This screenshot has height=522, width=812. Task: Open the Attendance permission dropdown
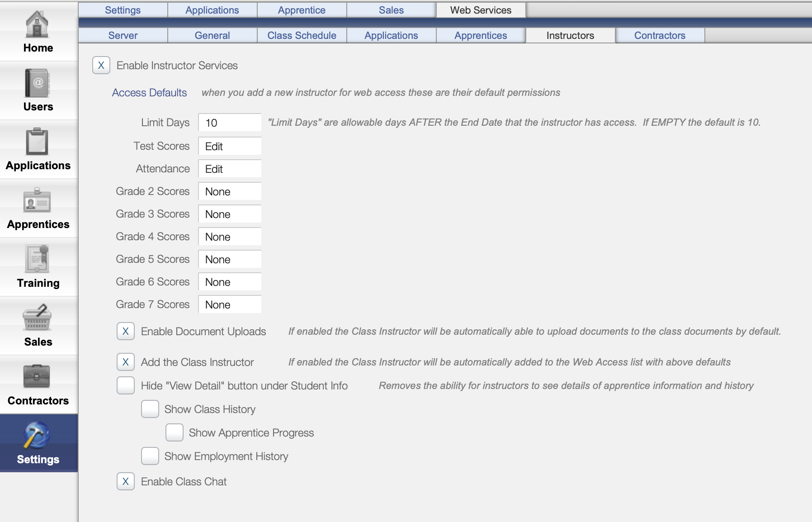click(x=229, y=168)
